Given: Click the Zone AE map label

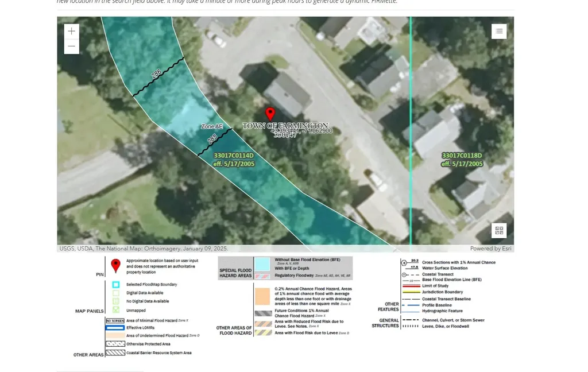Looking at the screenshot, I should [x=211, y=126].
